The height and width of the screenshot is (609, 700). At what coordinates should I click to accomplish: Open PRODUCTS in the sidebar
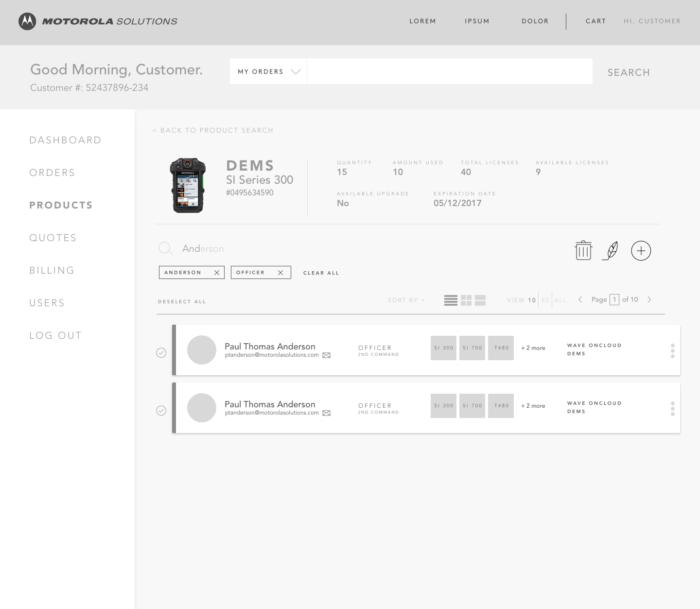[61, 206]
